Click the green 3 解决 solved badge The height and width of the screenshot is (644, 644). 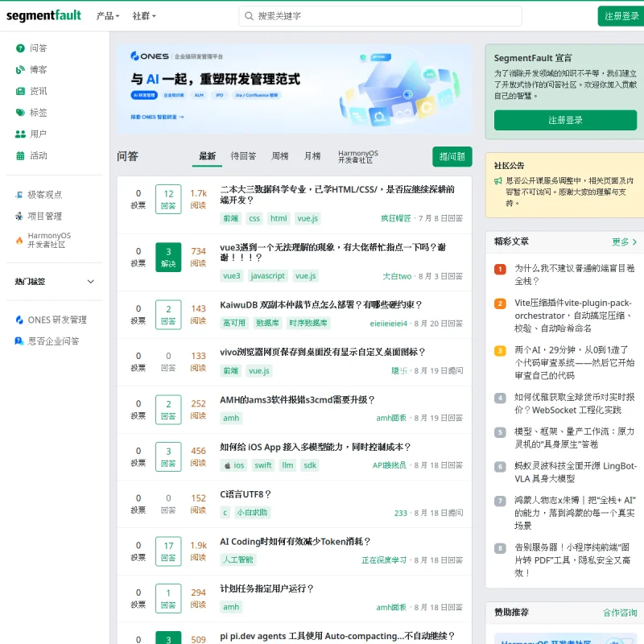(x=168, y=257)
